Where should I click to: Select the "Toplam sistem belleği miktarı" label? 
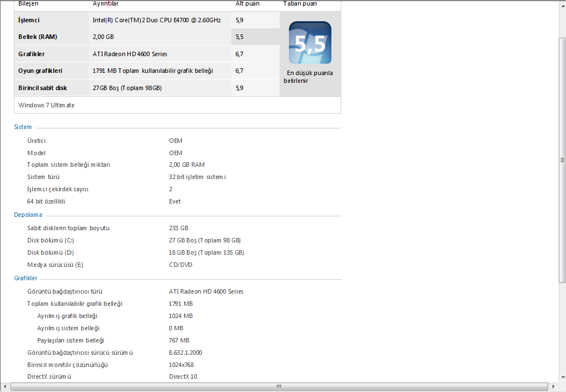68,165
